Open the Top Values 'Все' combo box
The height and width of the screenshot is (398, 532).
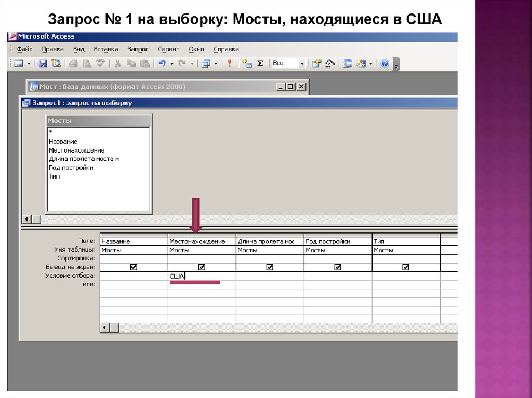tap(288, 63)
